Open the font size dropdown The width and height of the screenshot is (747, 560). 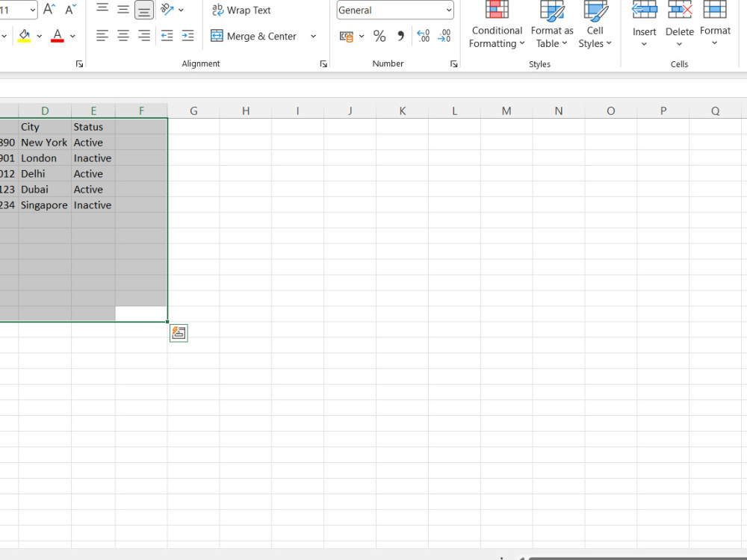(32, 10)
